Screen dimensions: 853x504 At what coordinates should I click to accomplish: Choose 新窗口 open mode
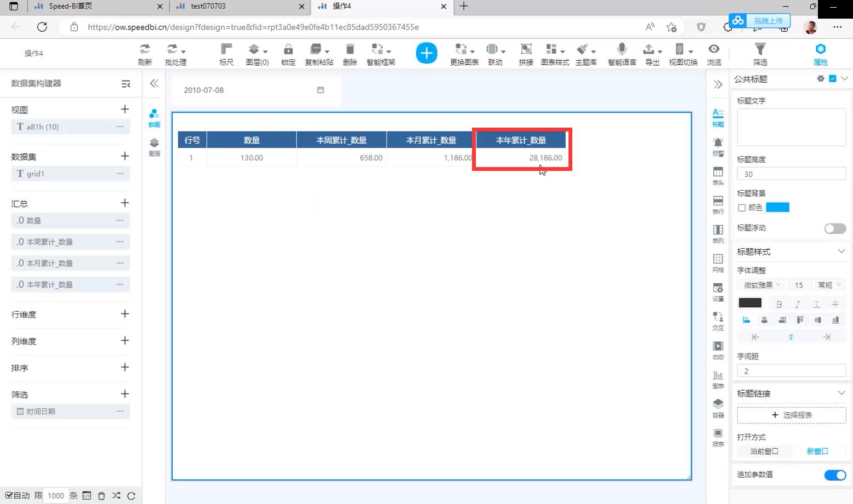coord(817,451)
